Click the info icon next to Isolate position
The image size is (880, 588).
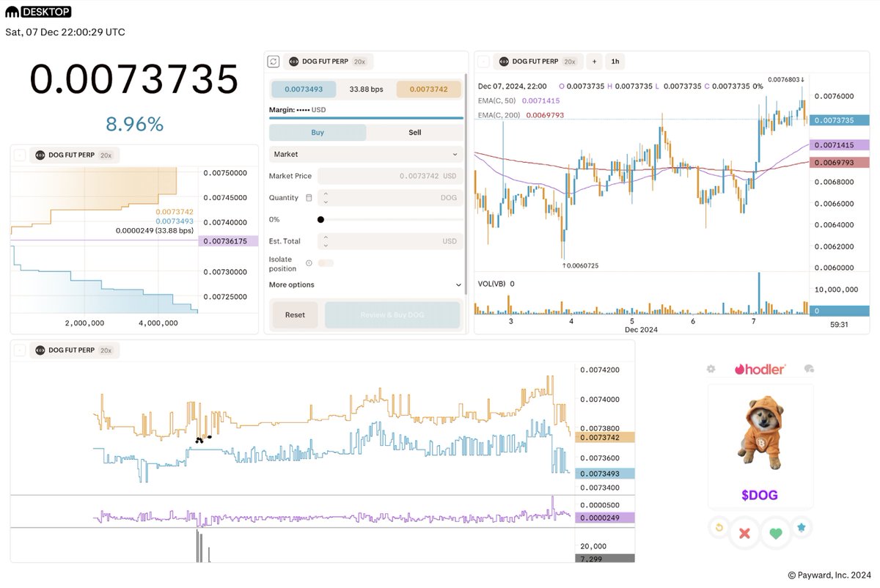(x=309, y=263)
